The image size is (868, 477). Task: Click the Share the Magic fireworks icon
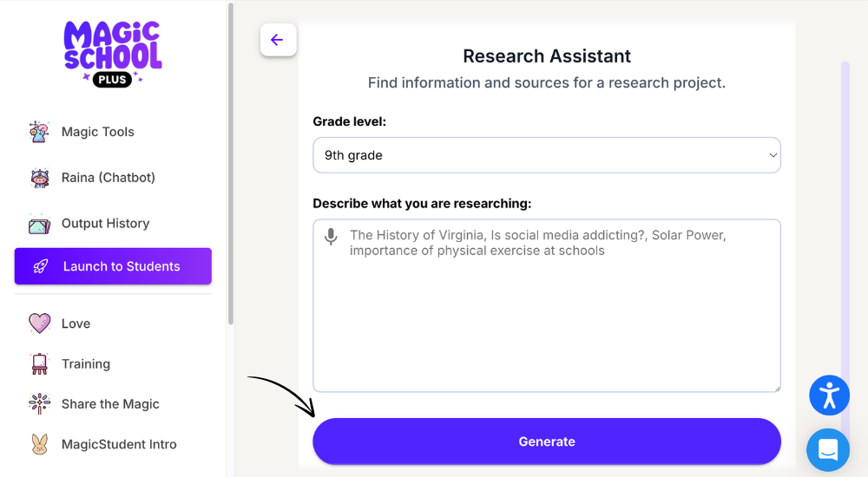click(x=39, y=404)
